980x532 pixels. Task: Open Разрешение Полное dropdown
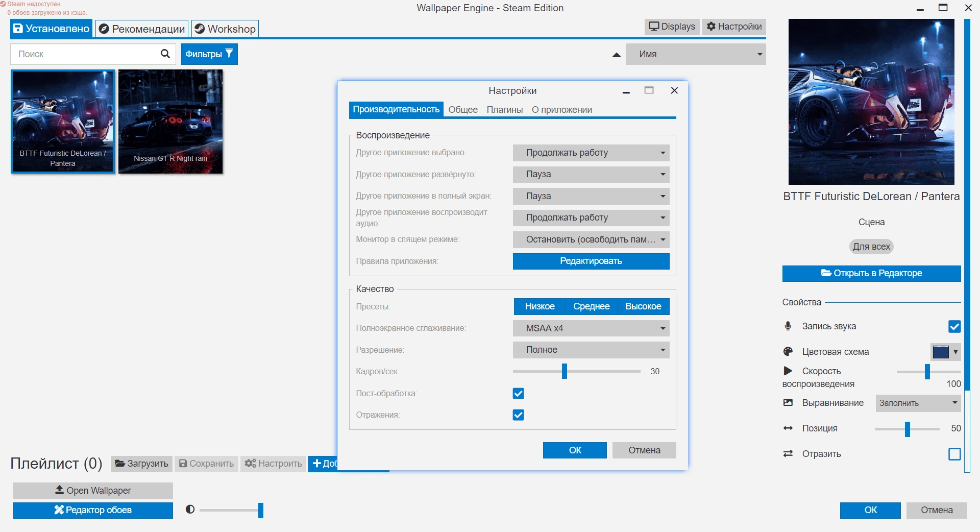591,350
